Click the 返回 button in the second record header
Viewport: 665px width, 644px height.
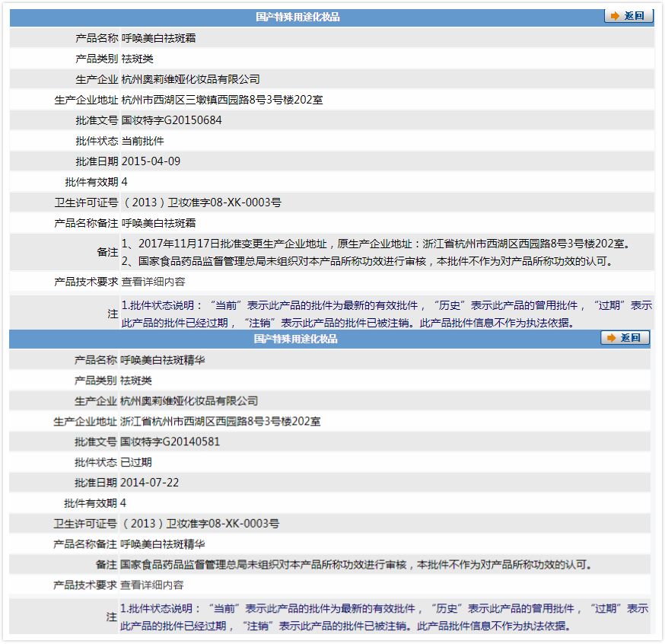pos(625,338)
